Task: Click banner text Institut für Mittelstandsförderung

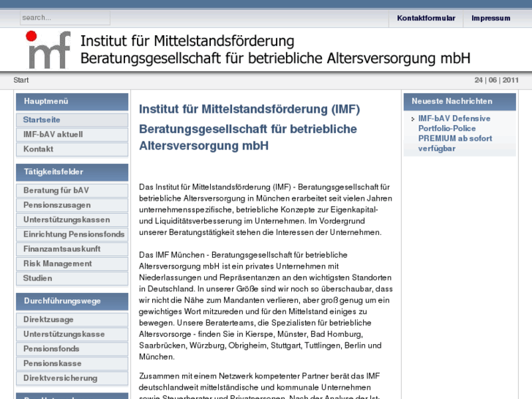Action: pyautogui.click(x=187, y=41)
